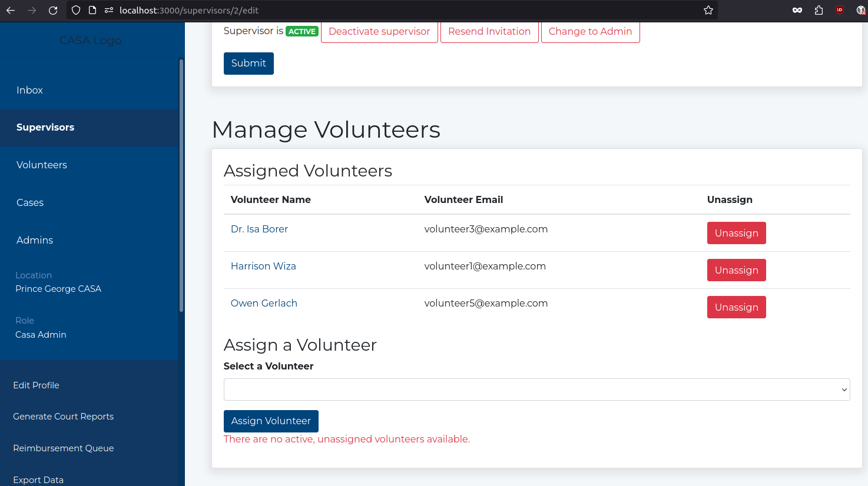
Task: Click the Assign a Volunteer heading
Action: pos(300,345)
